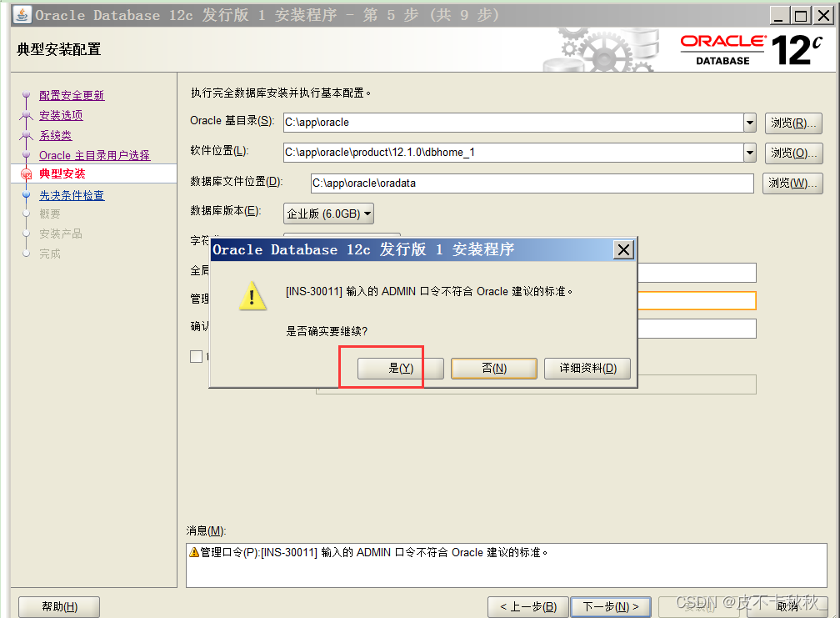Expand the Oracle 基目录 dropdown arrow
840x618 pixels.
pyautogui.click(x=750, y=123)
